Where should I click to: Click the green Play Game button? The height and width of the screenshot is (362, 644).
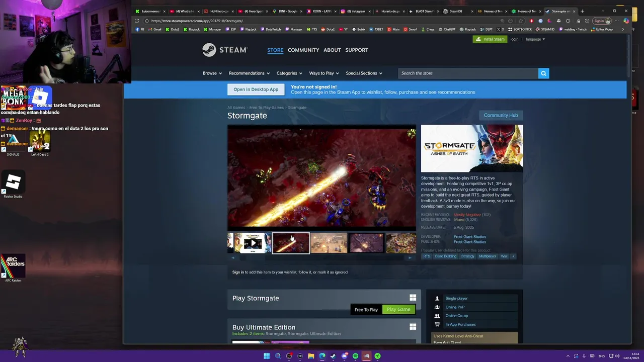coord(398,309)
